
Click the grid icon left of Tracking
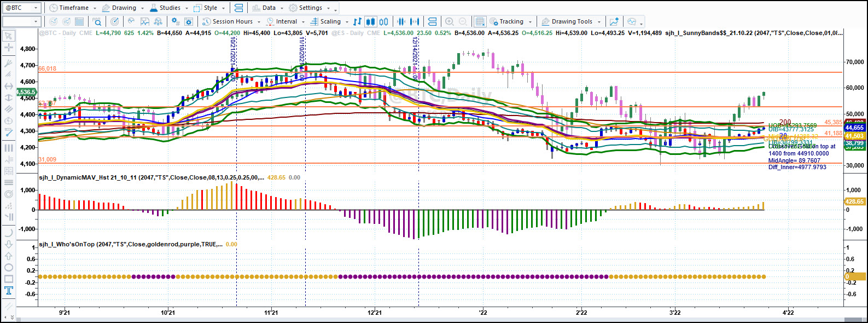tap(480, 22)
